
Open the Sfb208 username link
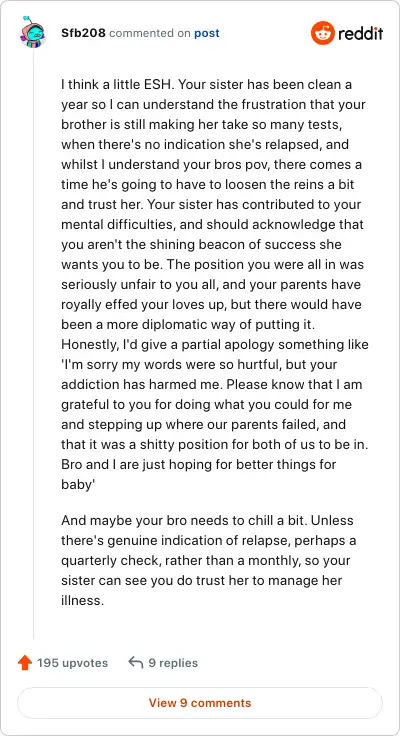(84, 33)
